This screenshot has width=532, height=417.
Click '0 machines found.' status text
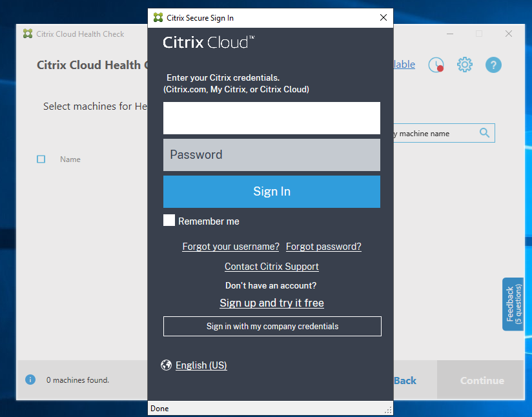point(77,380)
